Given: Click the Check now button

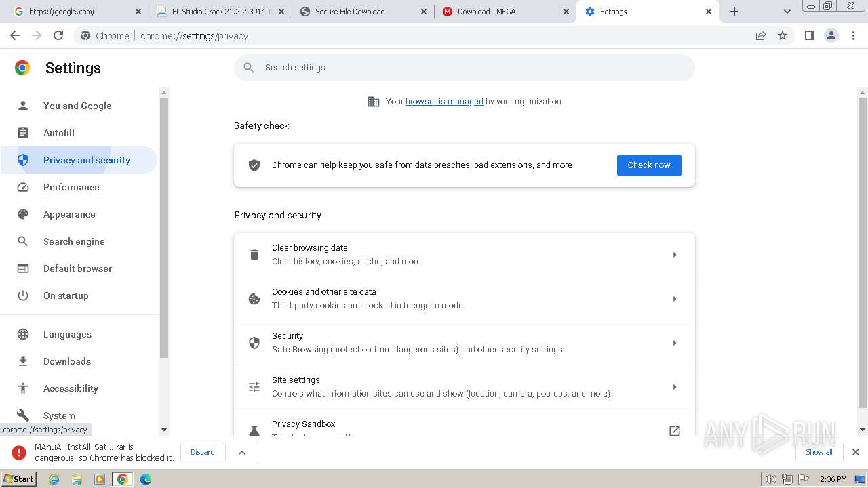Looking at the screenshot, I should tap(649, 165).
